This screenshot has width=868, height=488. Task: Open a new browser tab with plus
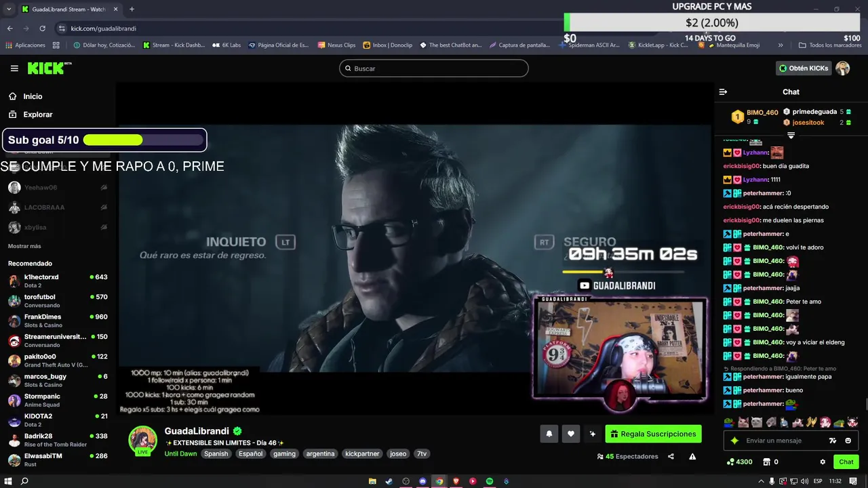point(132,9)
